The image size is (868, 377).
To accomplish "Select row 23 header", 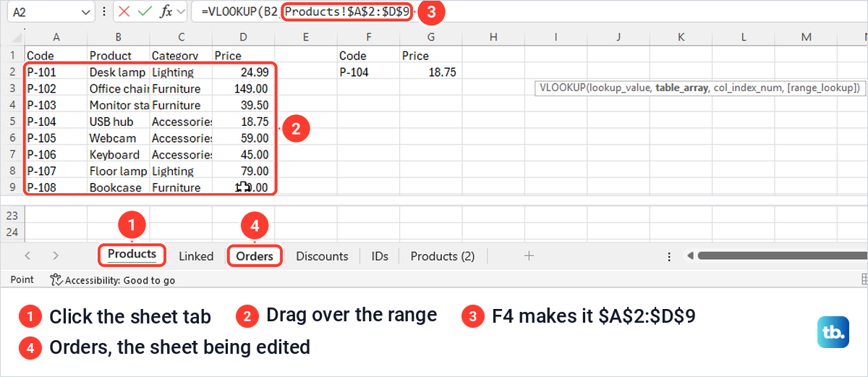I will [12, 216].
